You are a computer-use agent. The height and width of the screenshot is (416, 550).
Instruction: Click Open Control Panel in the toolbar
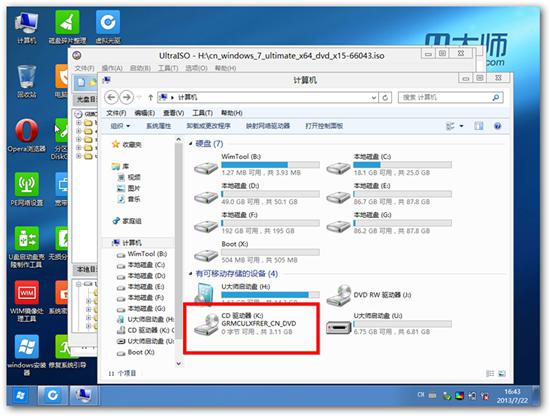(324, 126)
